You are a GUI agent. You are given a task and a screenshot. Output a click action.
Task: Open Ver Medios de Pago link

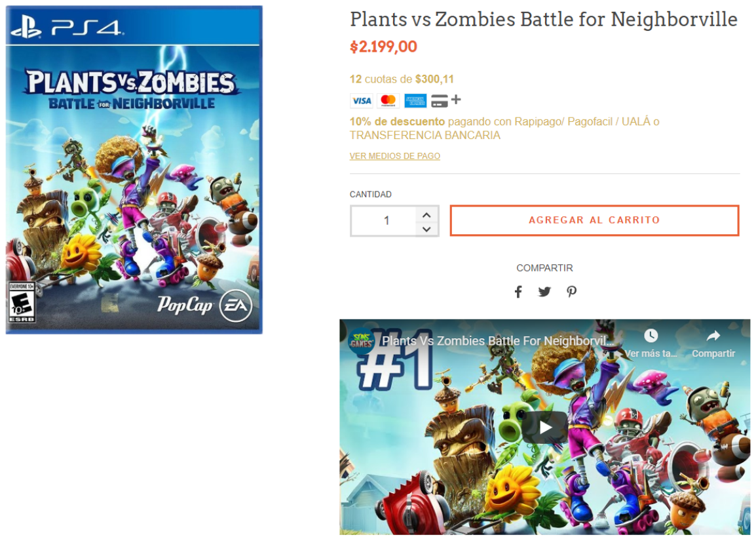pyautogui.click(x=395, y=156)
